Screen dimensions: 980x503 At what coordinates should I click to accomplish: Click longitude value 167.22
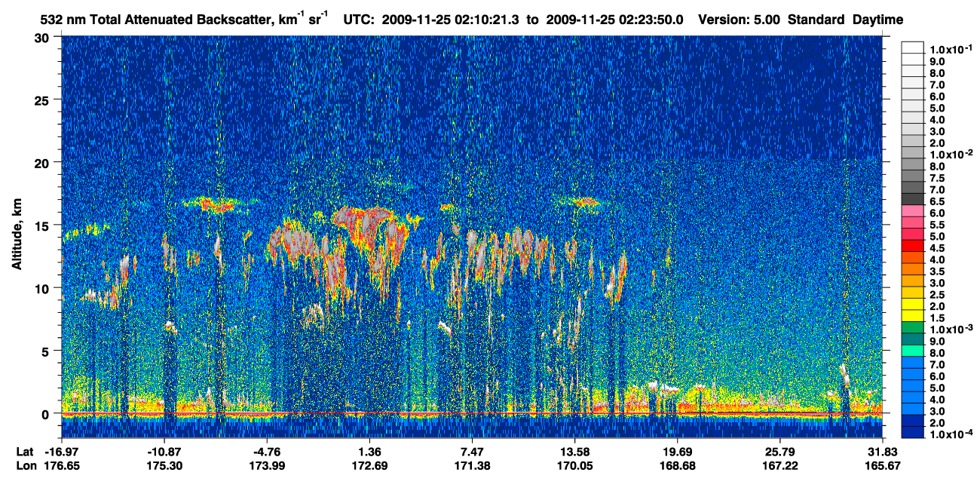[780, 466]
